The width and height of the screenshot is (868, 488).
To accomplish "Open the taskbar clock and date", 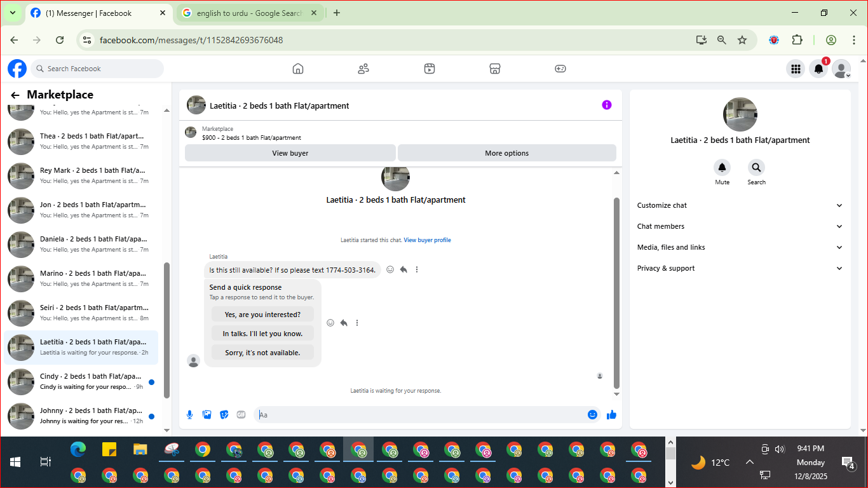I will pos(810,462).
